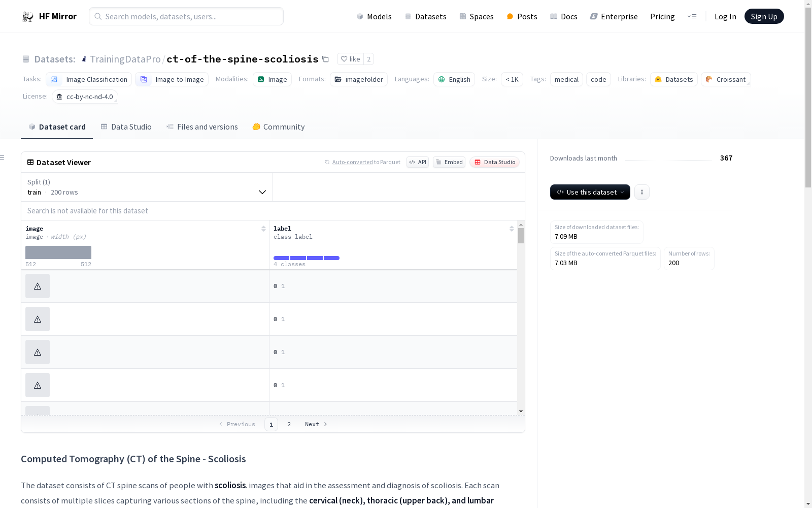Click the like count 2
The width and height of the screenshot is (812, 508).
(369, 59)
